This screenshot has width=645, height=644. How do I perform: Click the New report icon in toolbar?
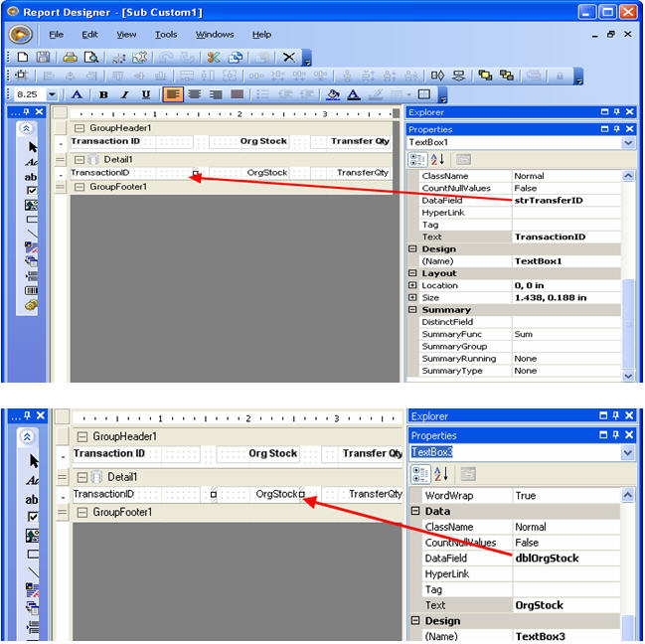tap(22, 58)
